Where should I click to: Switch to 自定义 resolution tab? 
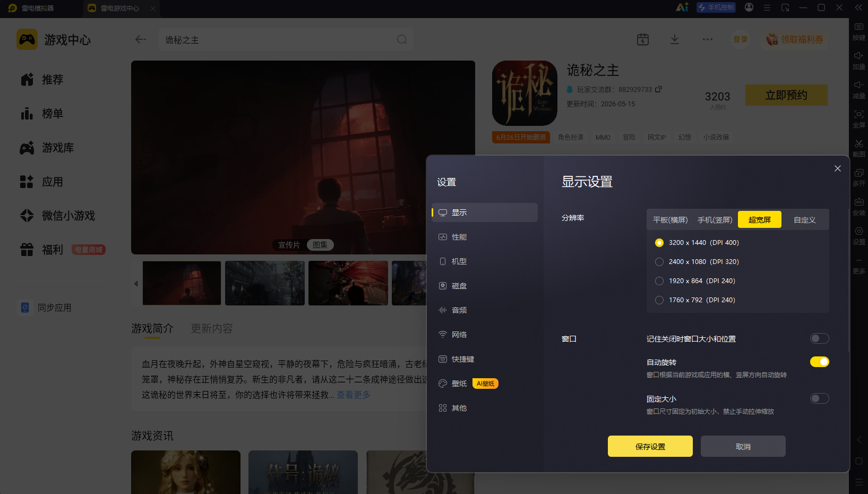pos(805,220)
